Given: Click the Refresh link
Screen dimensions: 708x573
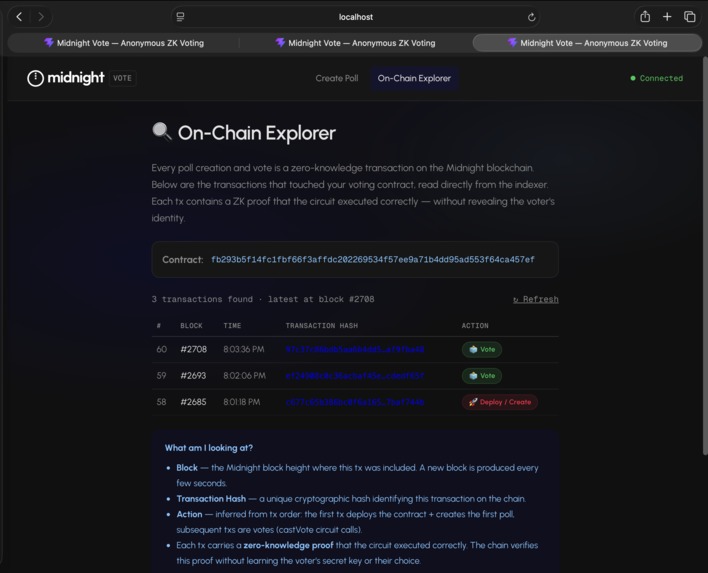Looking at the screenshot, I should [536, 299].
